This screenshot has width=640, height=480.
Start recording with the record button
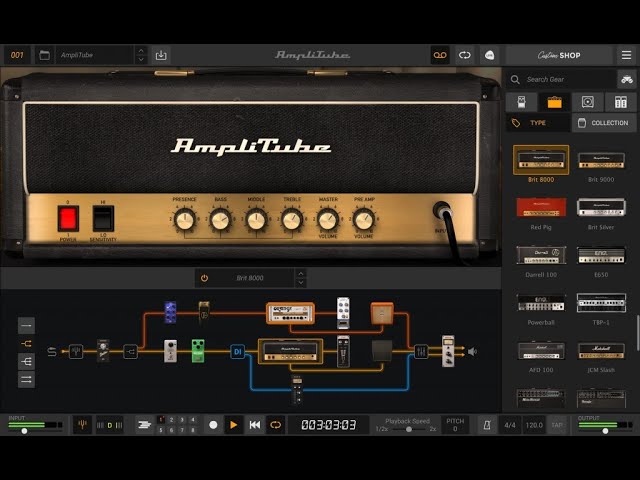213,425
